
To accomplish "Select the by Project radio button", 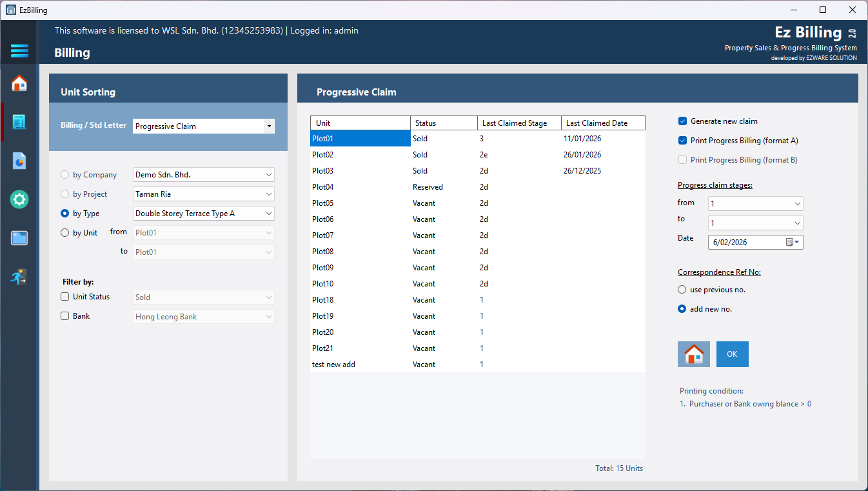I will [64, 194].
